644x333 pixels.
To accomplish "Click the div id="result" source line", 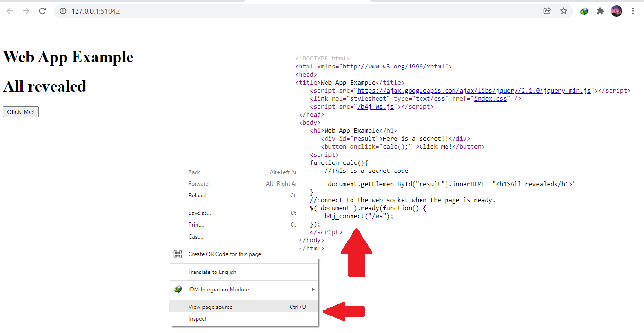I will pyautogui.click(x=395, y=138).
